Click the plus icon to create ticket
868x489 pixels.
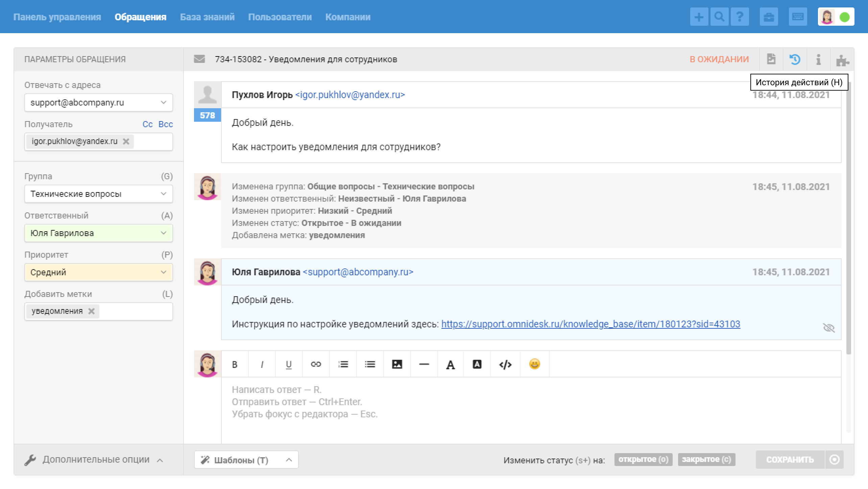click(699, 17)
